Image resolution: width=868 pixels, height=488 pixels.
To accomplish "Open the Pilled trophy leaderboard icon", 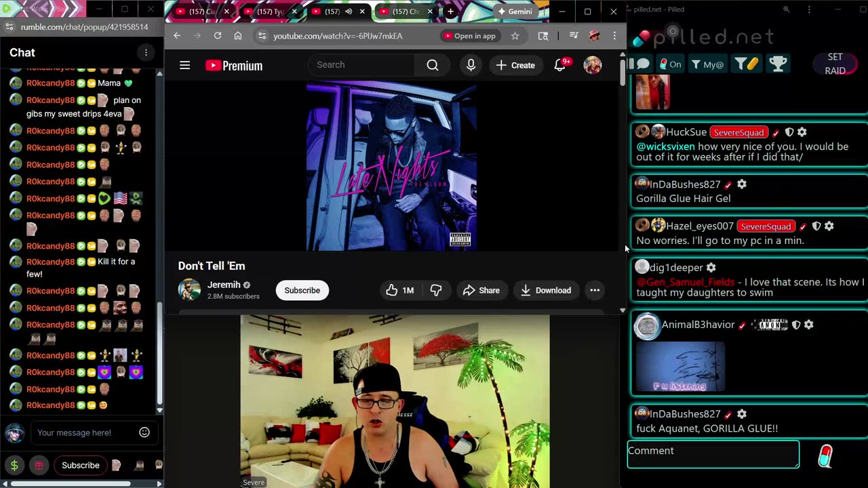I will (778, 64).
